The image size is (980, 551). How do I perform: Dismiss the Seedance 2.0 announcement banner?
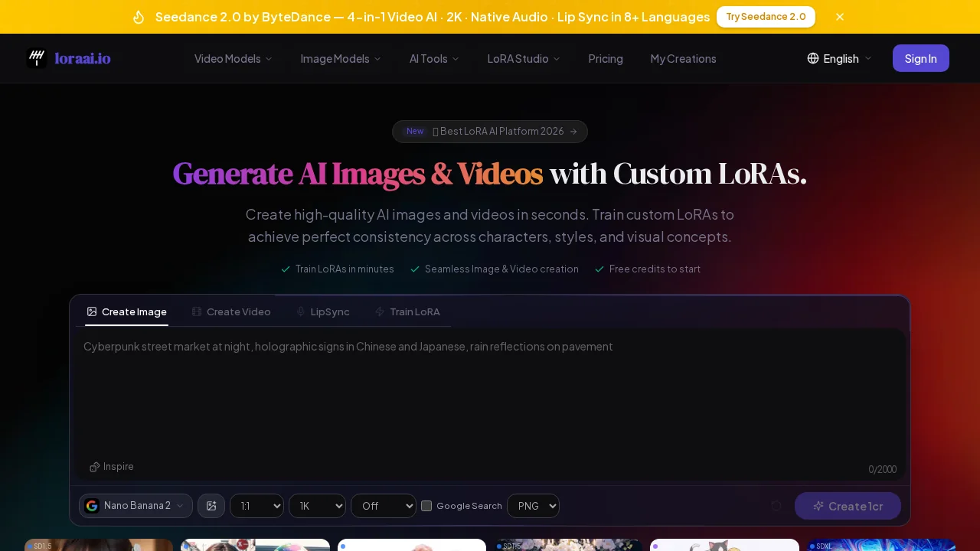tap(840, 17)
